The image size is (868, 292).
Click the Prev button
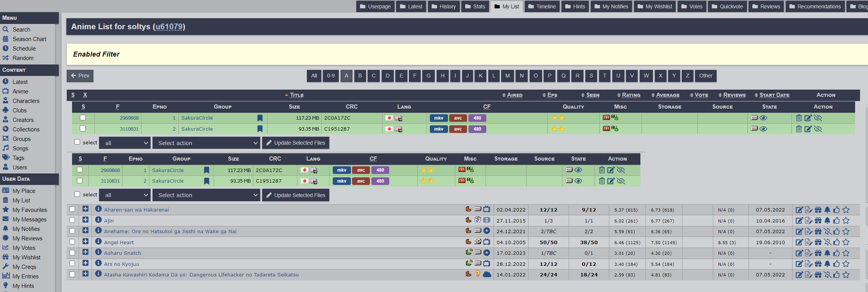click(80, 76)
